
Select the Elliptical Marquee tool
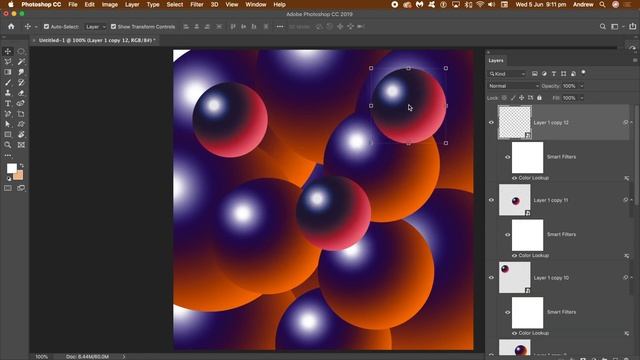click(21, 51)
